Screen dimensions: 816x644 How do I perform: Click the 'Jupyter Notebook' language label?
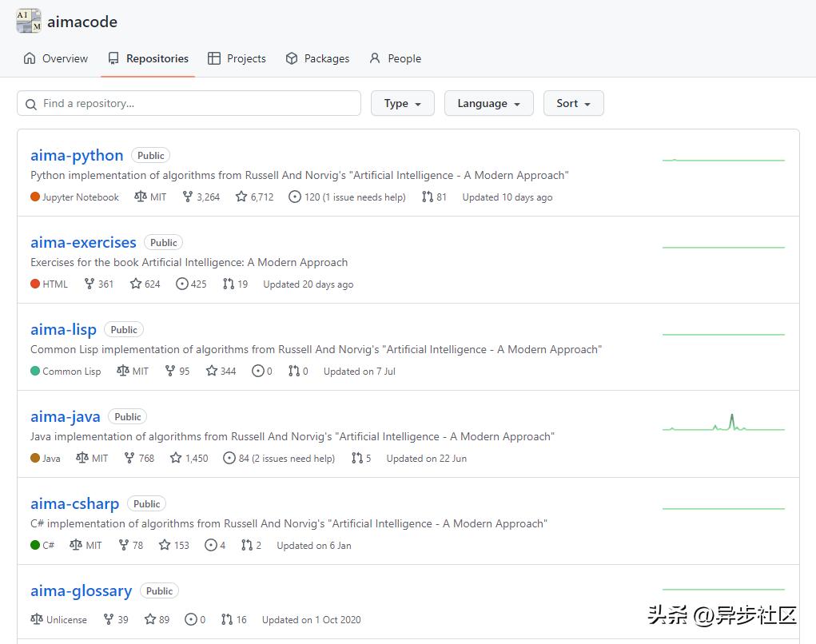(81, 197)
